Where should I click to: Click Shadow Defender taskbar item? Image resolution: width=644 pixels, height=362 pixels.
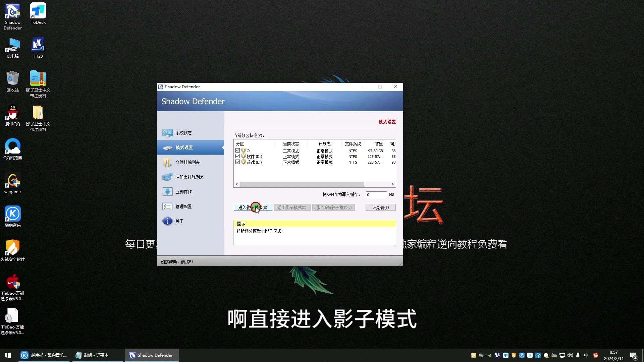[151, 355]
